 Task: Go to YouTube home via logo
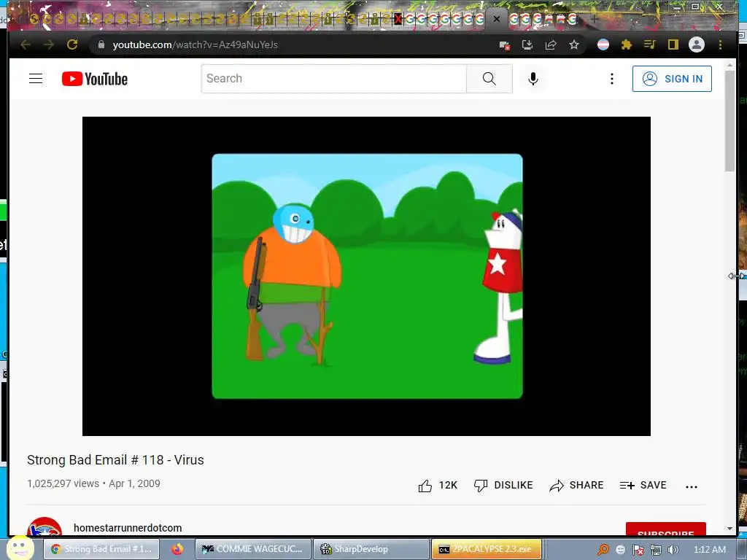click(x=95, y=79)
